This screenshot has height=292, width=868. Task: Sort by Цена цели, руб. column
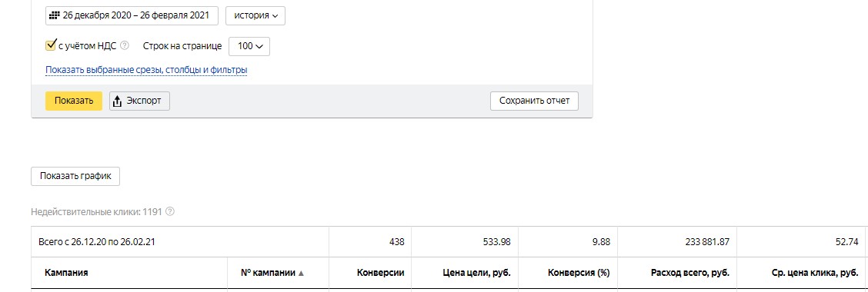[476, 273]
